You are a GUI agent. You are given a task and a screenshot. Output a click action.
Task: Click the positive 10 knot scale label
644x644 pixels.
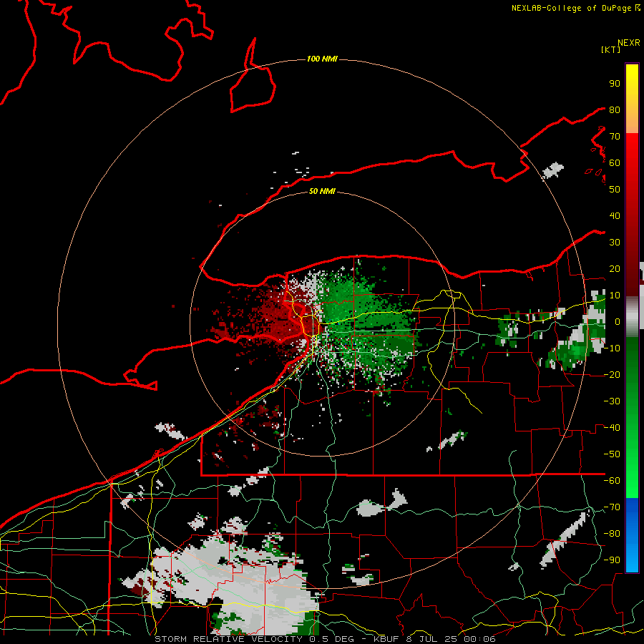click(x=615, y=296)
